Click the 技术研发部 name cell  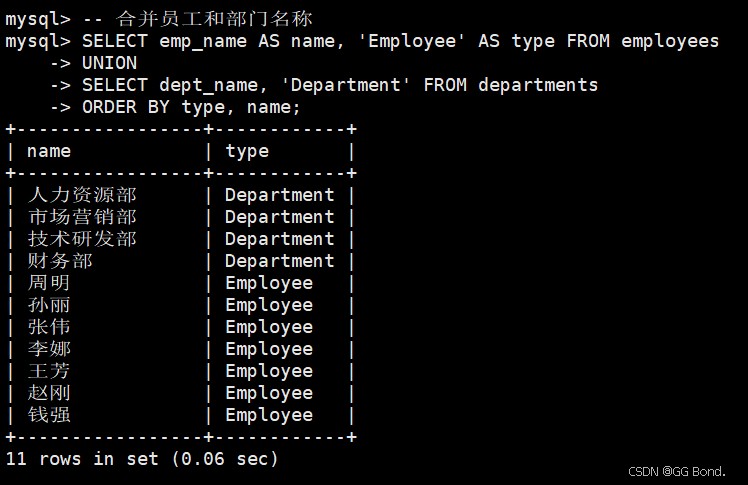82,239
